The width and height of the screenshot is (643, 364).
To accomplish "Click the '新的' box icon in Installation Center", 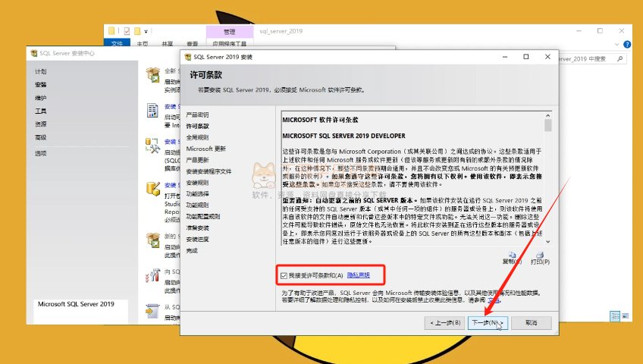I will 153,240.
